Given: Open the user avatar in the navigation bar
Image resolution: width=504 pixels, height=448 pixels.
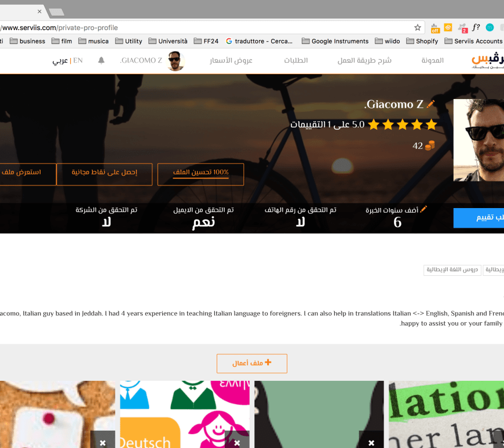Looking at the screenshot, I should (x=176, y=61).
